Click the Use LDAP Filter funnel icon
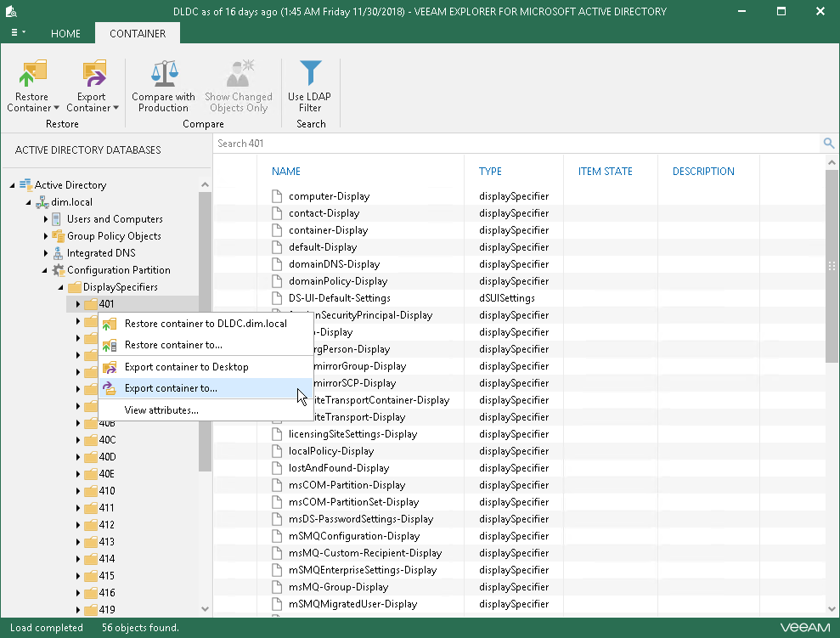Image resolution: width=840 pixels, height=638 pixels. tap(310, 75)
